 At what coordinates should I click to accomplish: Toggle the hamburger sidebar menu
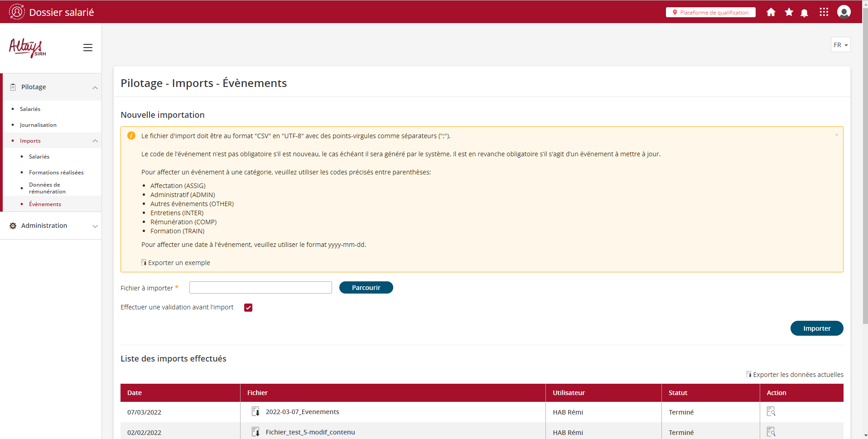pos(88,48)
